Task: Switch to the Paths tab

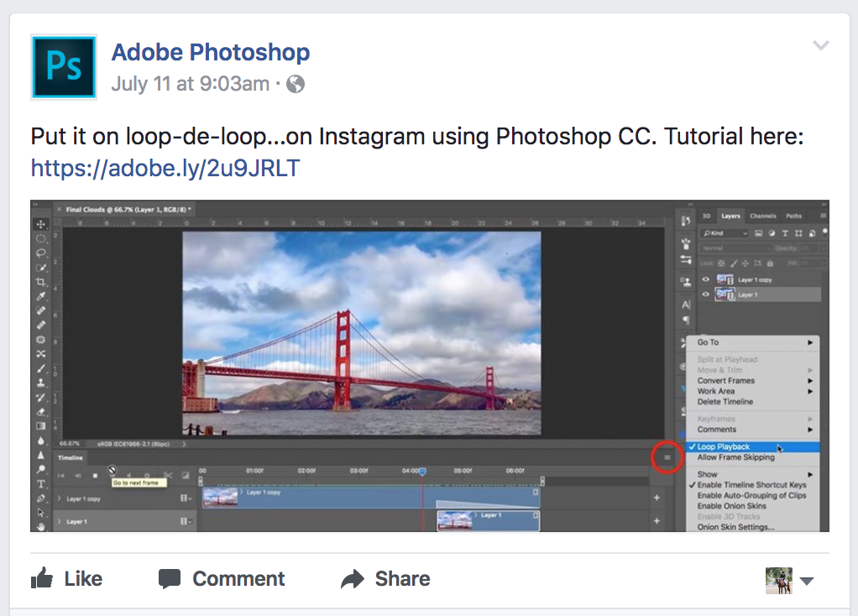Action: [793, 216]
